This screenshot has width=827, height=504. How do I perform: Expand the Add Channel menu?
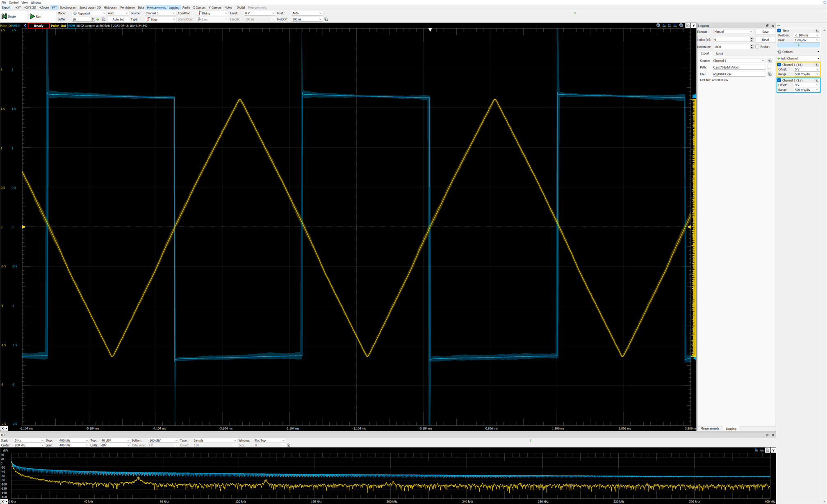(x=798, y=59)
